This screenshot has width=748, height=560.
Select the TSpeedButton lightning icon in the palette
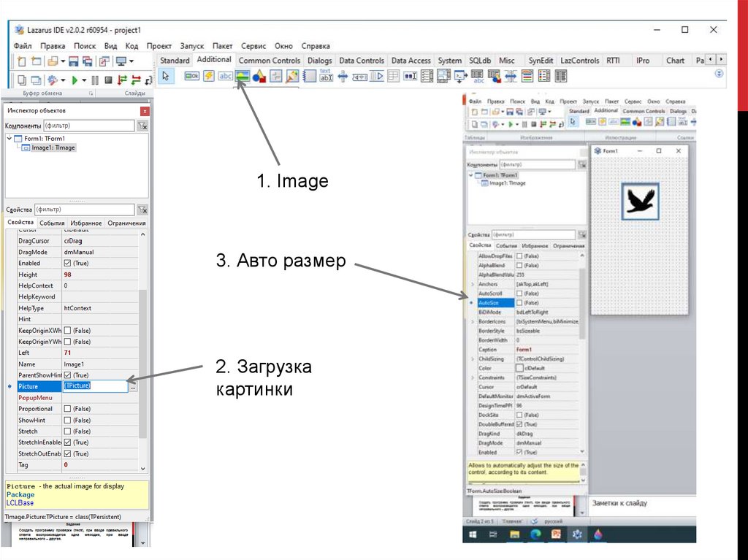tap(209, 76)
